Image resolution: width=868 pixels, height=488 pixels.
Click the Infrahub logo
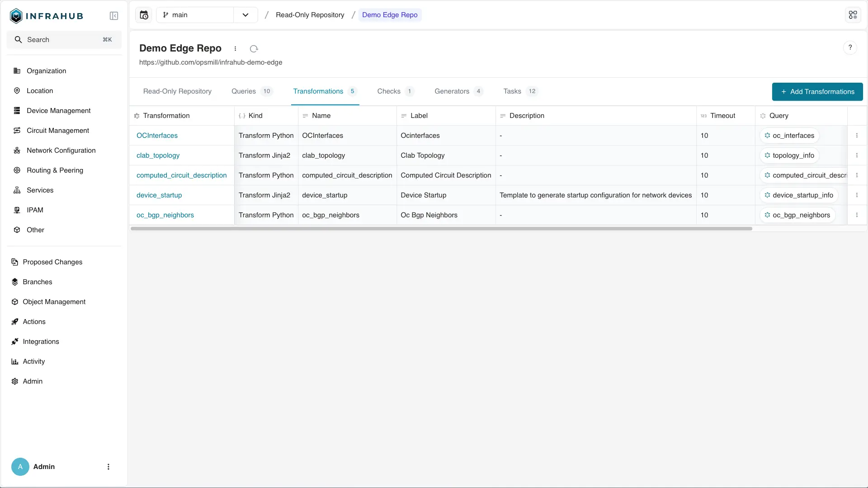tap(47, 16)
